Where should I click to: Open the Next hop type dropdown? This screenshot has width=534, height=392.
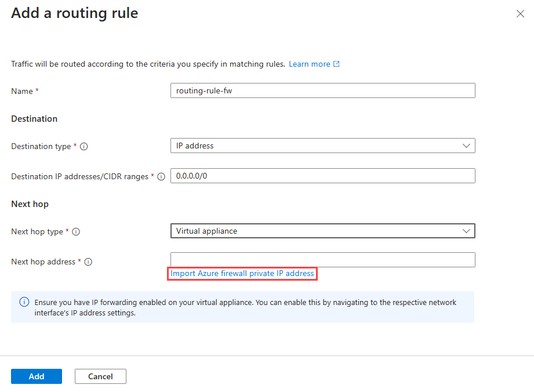[x=322, y=231]
